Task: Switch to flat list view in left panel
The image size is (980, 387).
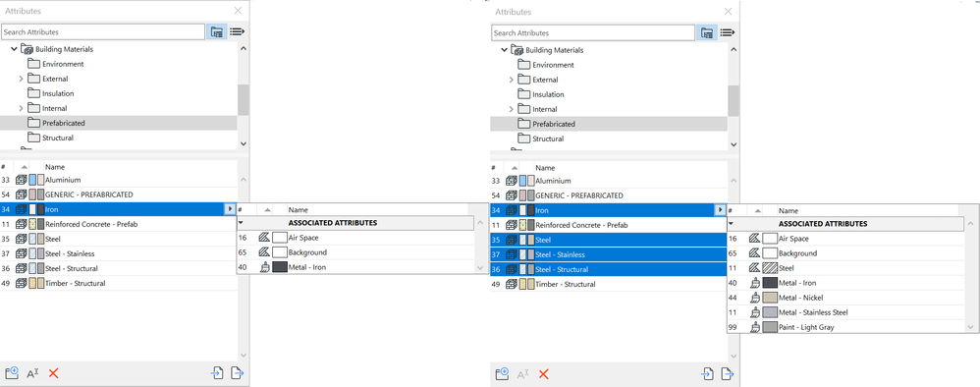Action: (x=237, y=31)
